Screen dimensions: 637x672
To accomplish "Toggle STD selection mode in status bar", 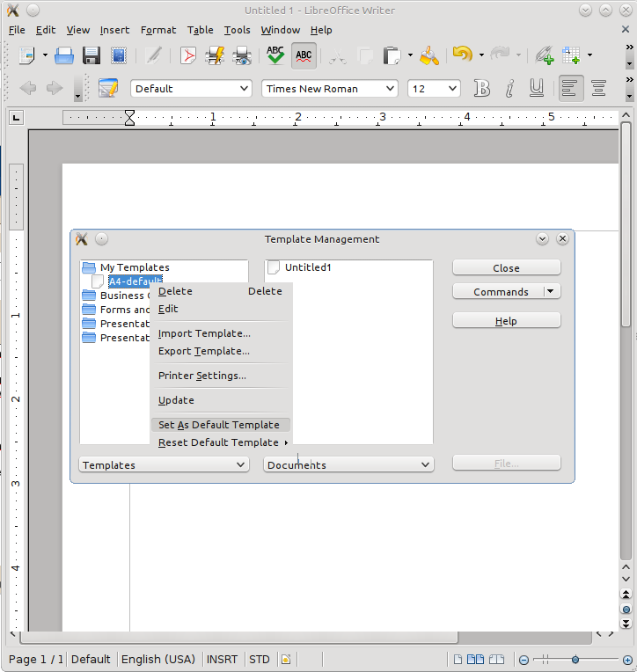I will [260, 659].
